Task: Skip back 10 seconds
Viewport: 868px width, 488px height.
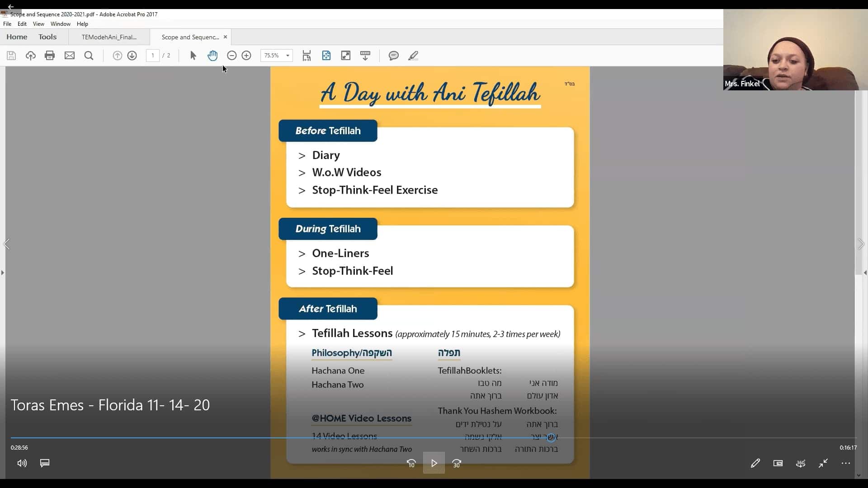Action: 411,463
